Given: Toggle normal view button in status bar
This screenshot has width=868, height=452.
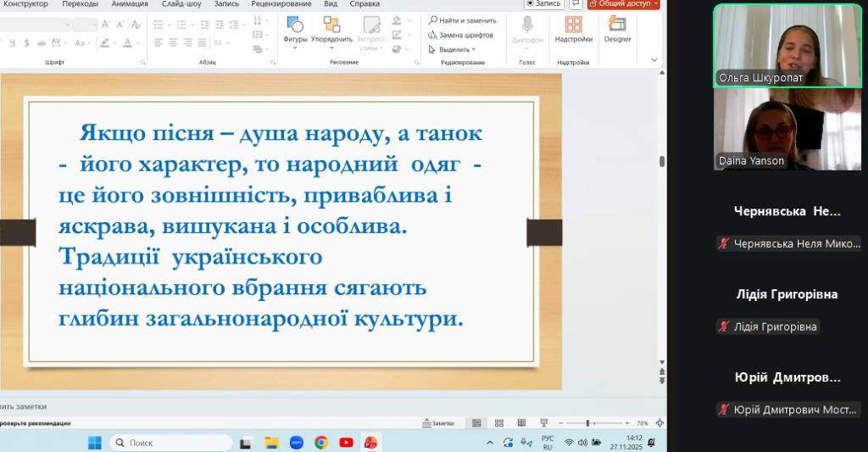Looking at the screenshot, I should 476,423.
